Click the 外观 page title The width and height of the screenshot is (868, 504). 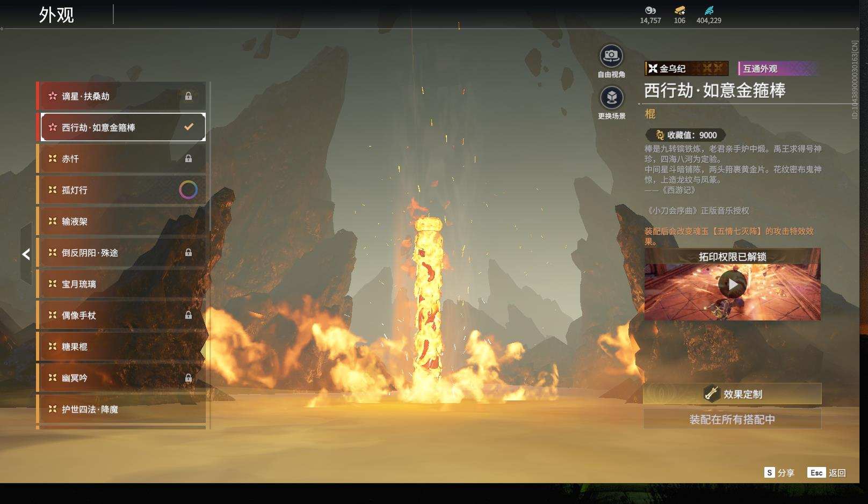56,14
